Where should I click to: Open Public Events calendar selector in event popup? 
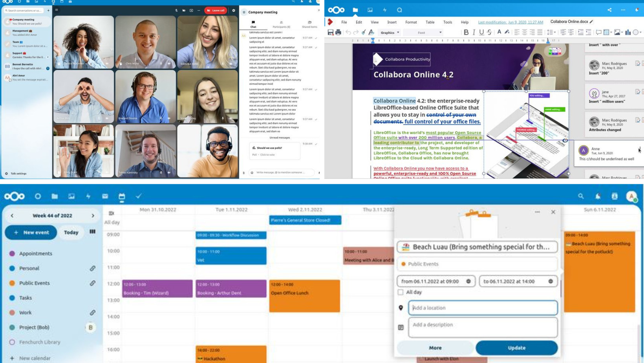pyautogui.click(x=477, y=264)
